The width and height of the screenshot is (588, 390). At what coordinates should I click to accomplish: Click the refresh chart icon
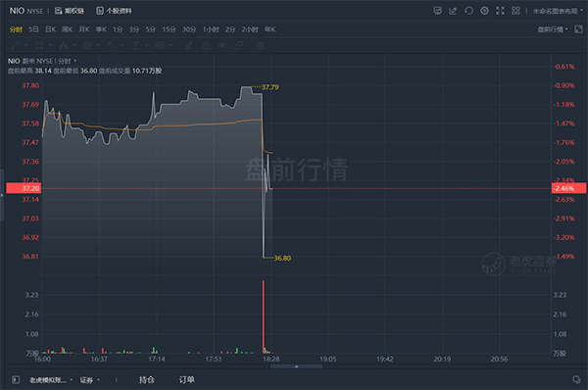point(468,11)
